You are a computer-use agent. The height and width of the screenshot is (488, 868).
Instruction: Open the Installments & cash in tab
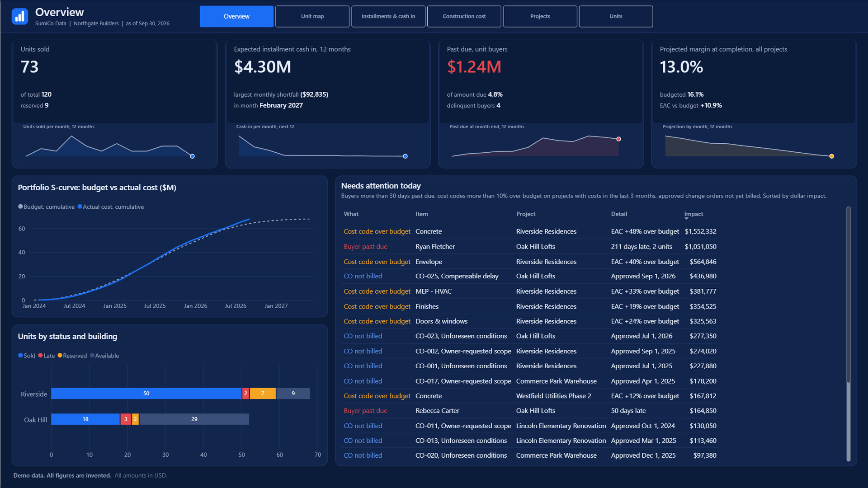[x=388, y=16]
